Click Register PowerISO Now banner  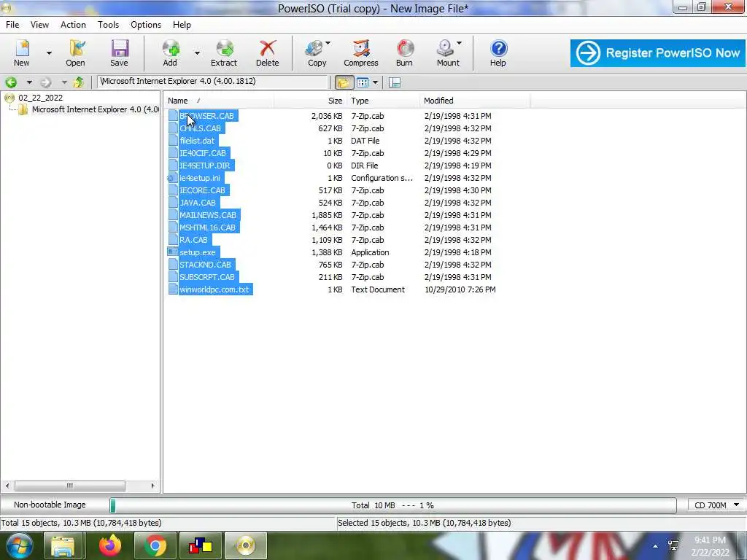tap(657, 52)
